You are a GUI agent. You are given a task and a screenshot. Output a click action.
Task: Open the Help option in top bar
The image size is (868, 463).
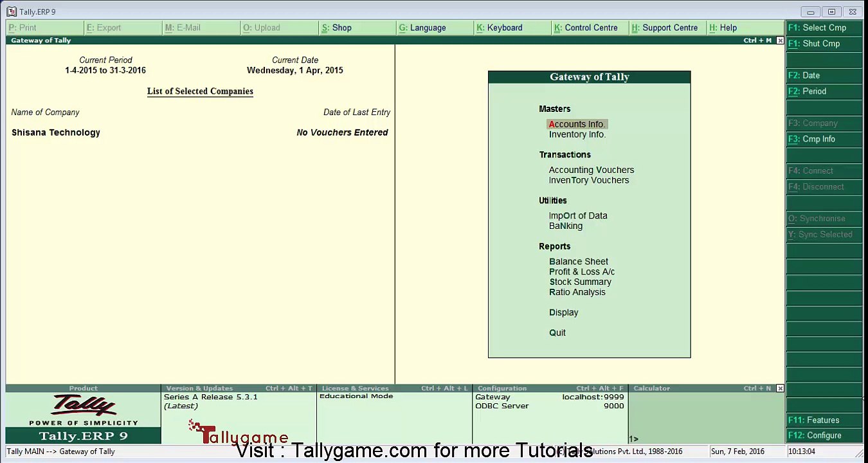click(x=746, y=28)
